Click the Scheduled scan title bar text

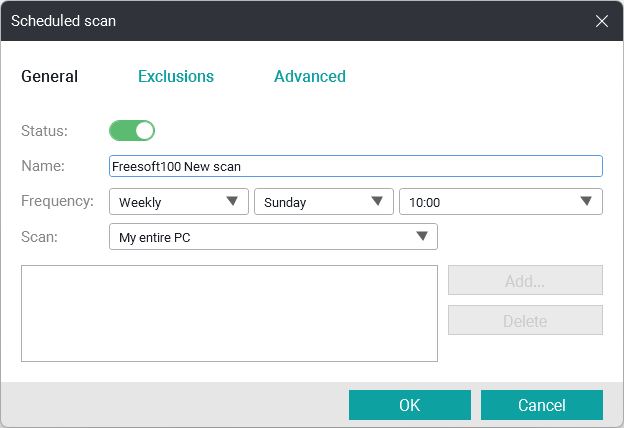(x=63, y=21)
